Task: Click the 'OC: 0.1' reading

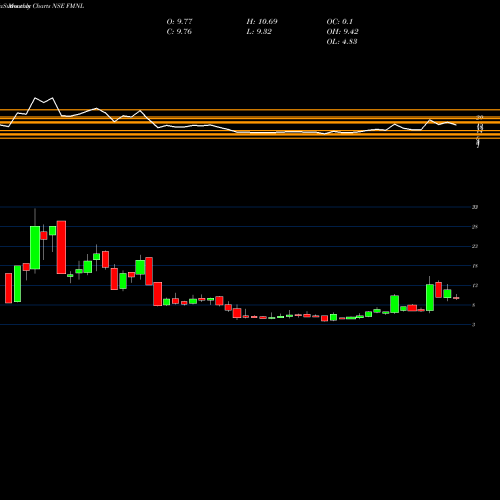Action: (x=340, y=22)
